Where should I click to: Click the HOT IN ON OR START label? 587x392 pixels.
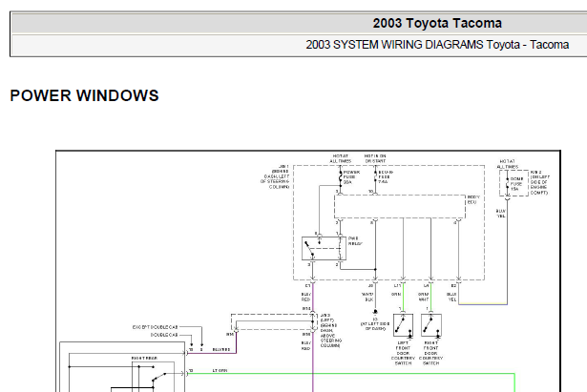pyautogui.click(x=375, y=158)
